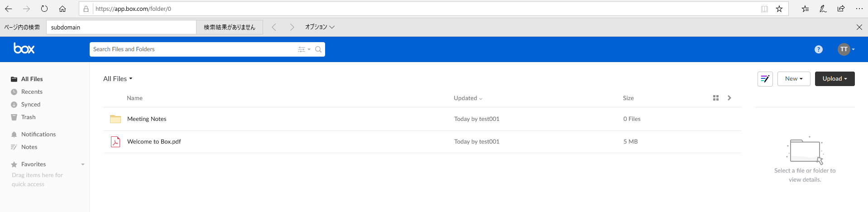Click the browser URL address field
868x212 pixels.
(x=426, y=9)
